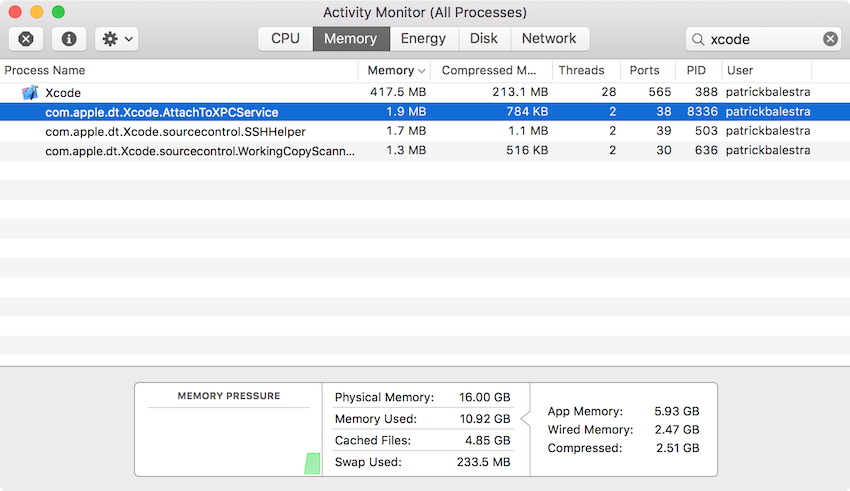Go to the Network tab
850x491 pixels.
tap(549, 39)
